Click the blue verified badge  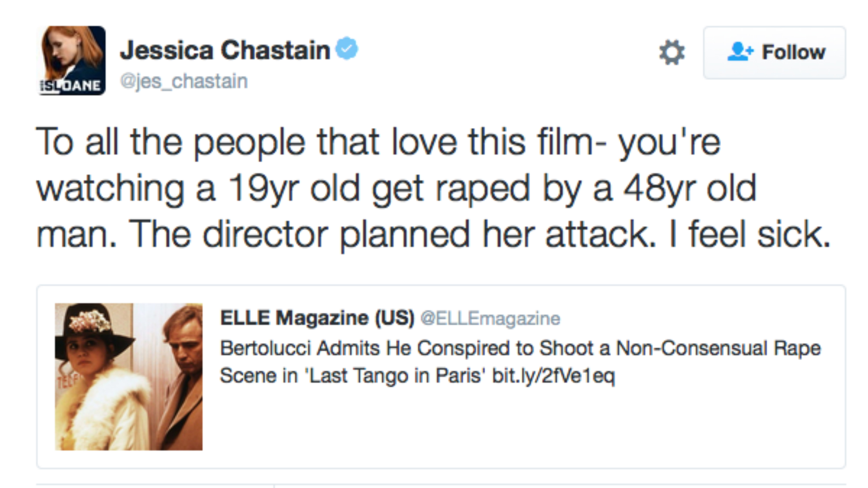[x=347, y=48]
